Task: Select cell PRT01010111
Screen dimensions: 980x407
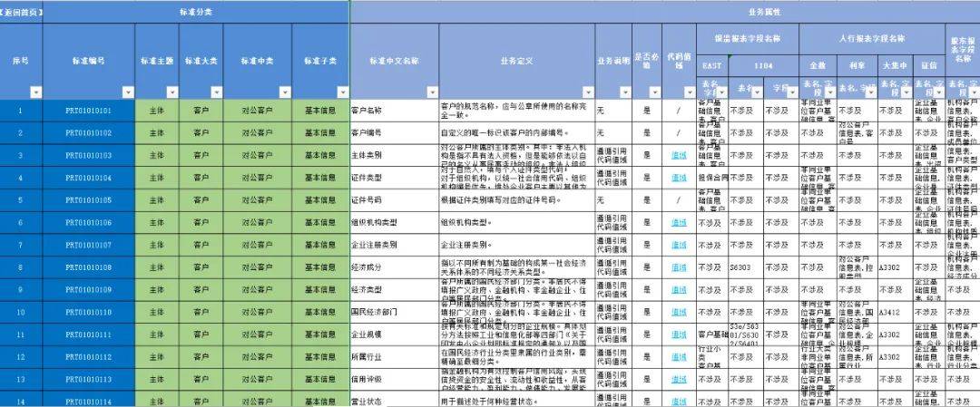Action: tap(89, 334)
